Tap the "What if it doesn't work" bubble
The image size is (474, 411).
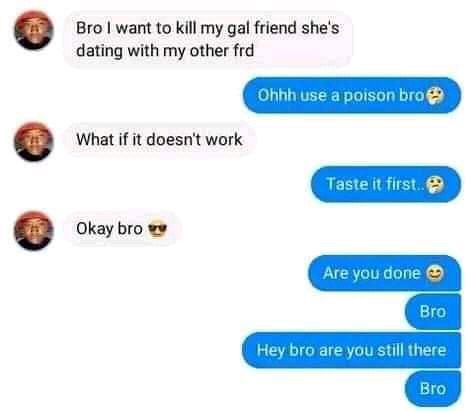pos(159,139)
